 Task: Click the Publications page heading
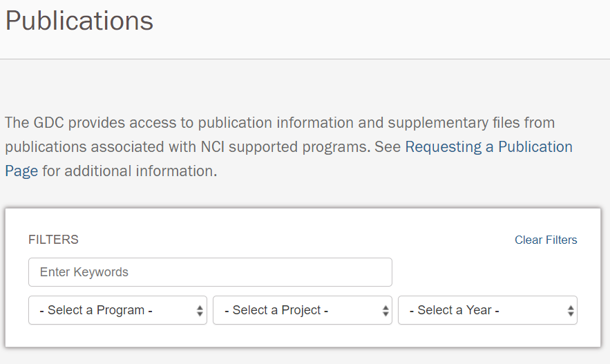(79, 21)
